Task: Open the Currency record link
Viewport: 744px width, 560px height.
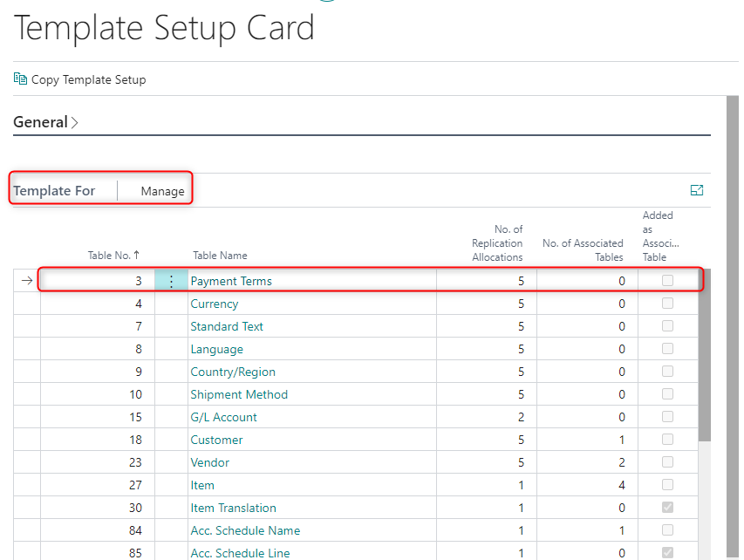Action: click(x=214, y=303)
